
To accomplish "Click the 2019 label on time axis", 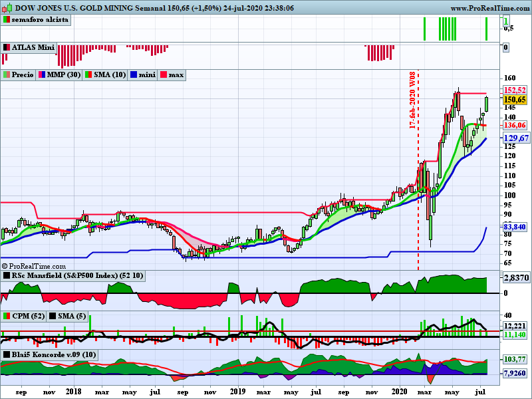I will [x=238, y=392].
